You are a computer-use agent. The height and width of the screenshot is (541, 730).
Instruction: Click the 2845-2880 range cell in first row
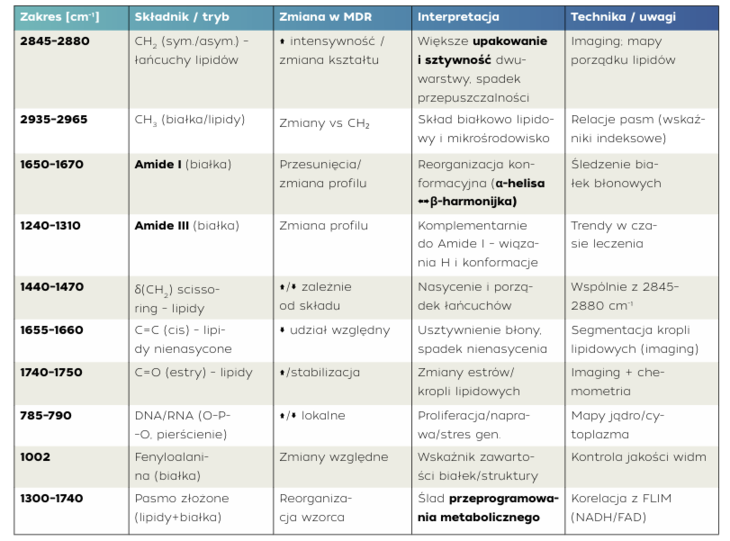pos(54,43)
